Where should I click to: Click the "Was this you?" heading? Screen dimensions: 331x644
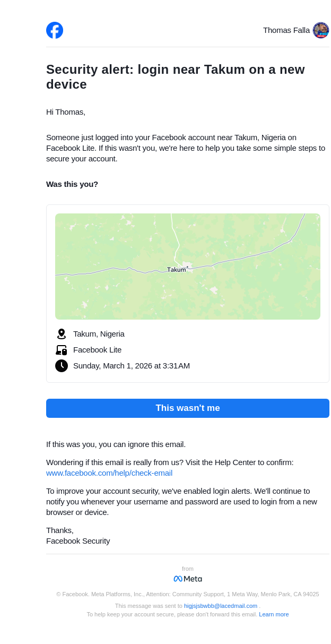72,184
